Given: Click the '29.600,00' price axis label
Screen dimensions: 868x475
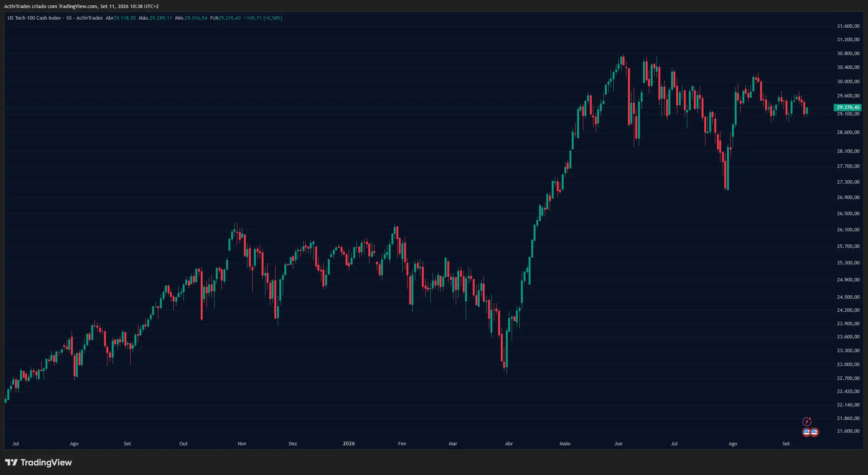Looking at the screenshot, I should 848,96.
